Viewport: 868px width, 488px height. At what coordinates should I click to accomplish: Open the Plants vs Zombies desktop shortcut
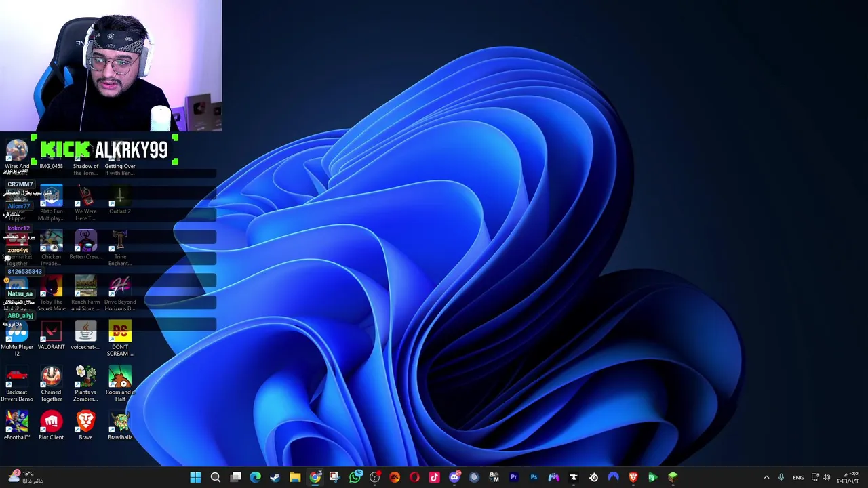(85, 384)
